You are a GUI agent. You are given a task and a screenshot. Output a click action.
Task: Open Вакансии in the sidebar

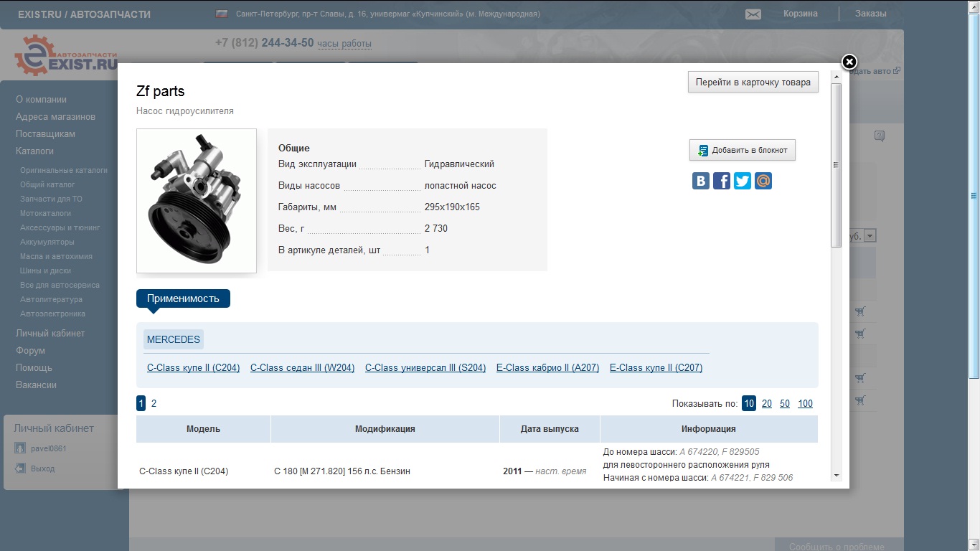37,385
